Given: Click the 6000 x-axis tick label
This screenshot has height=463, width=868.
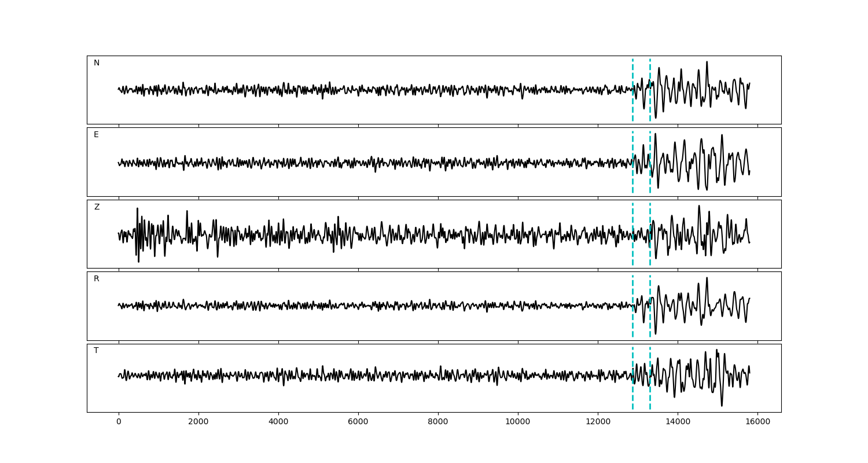Looking at the screenshot, I should [358, 422].
